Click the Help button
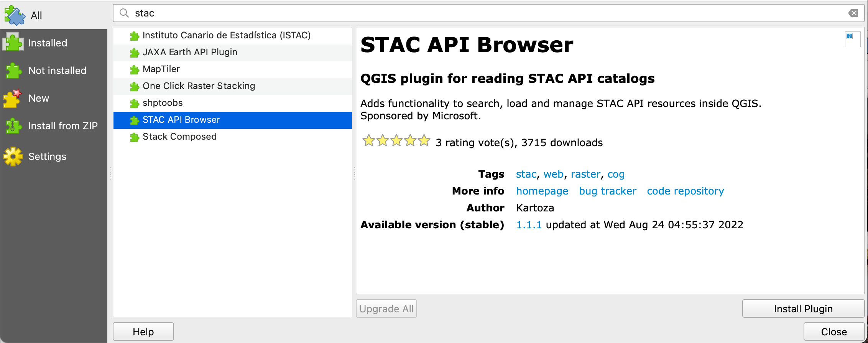The image size is (868, 343). [x=143, y=332]
